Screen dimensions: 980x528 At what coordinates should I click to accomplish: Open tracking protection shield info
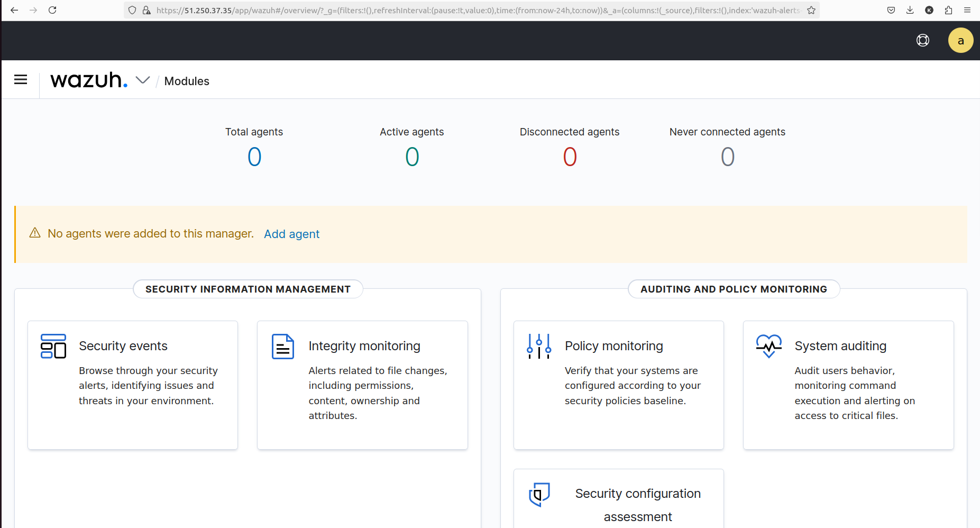[x=132, y=10]
